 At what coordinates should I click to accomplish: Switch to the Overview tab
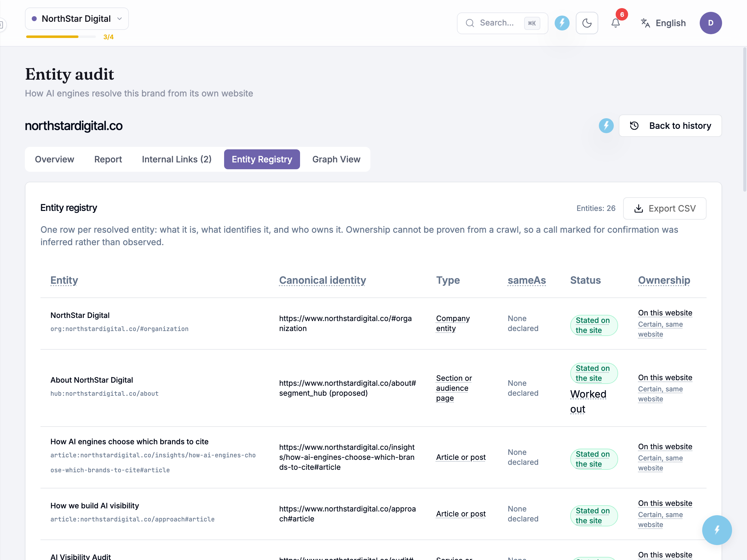coord(54,159)
